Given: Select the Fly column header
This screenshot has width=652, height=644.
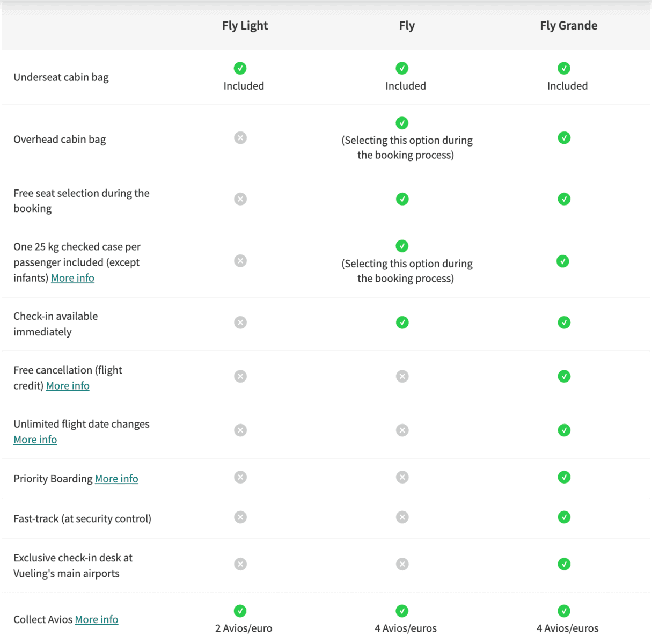Looking at the screenshot, I should point(407,26).
